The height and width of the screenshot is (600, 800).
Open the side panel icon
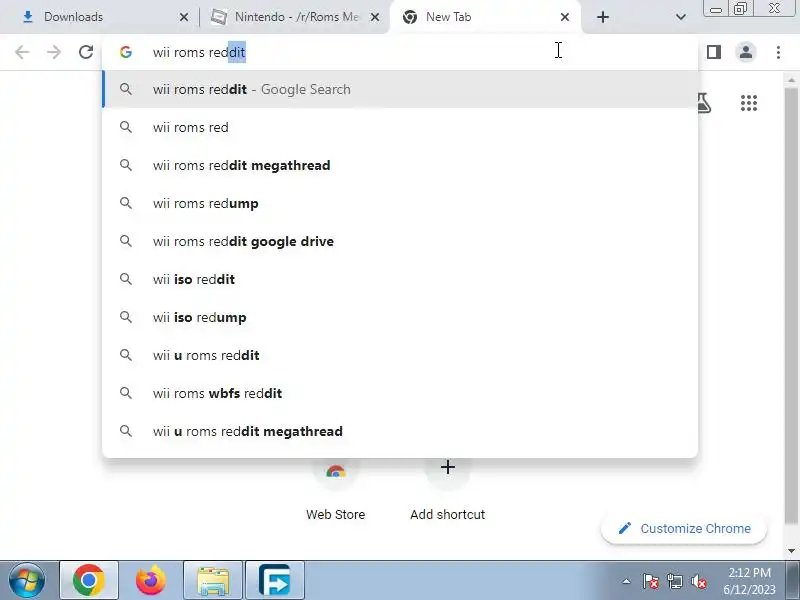point(714,52)
